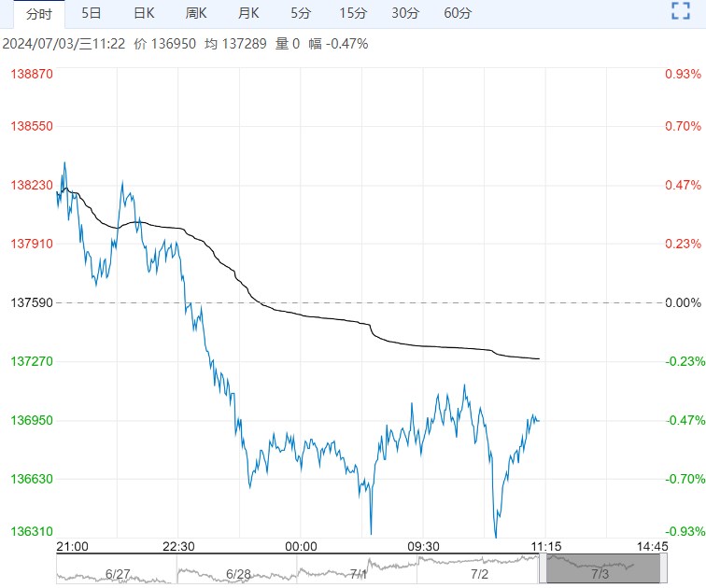Click the 22:30 time axis label
Viewport: 706px width, 588px height.
[178, 547]
